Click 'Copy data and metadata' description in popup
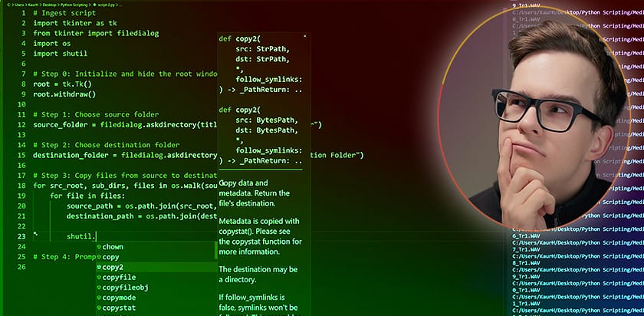The height and width of the screenshot is (316, 644). click(255, 193)
